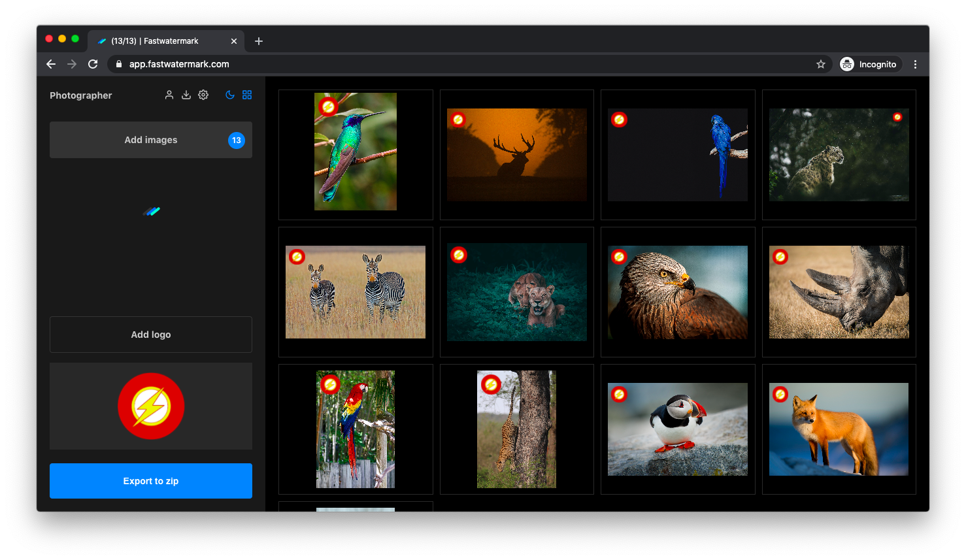Open a new browser tab

(259, 41)
